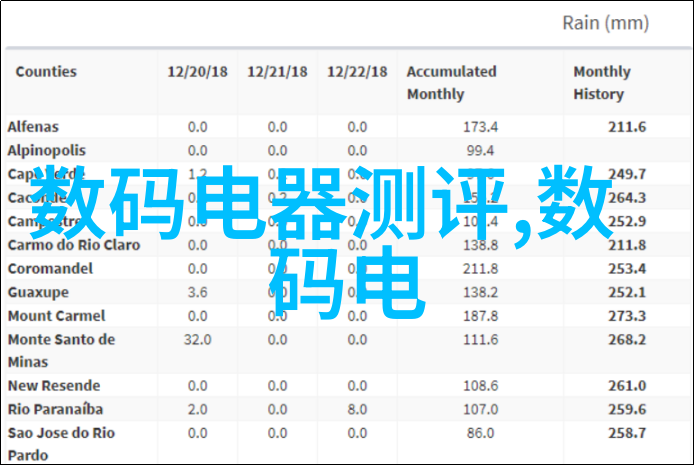
Task: Open the Alfenas county row
Action: coord(33,127)
